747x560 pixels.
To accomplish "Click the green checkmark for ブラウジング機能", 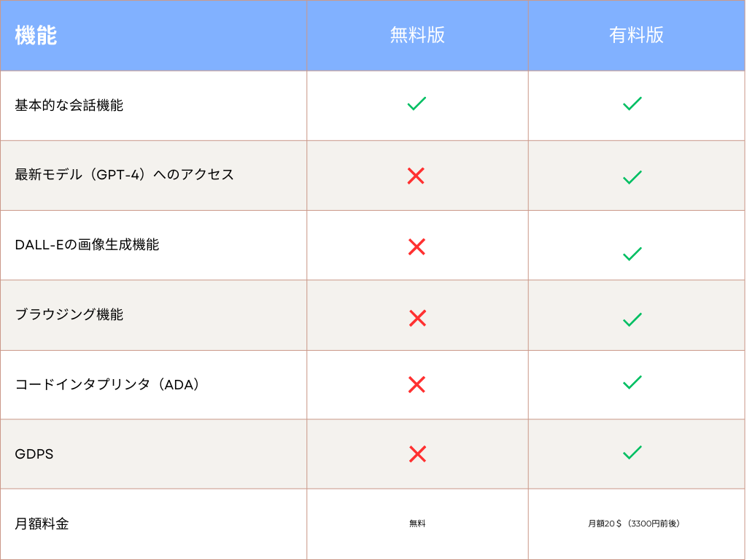I will tap(632, 319).
